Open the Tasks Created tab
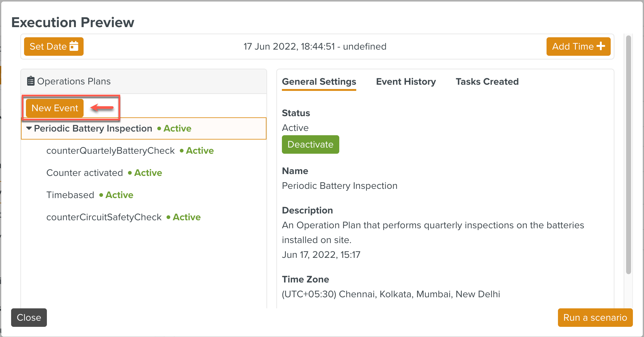 [x=487, y=82]
